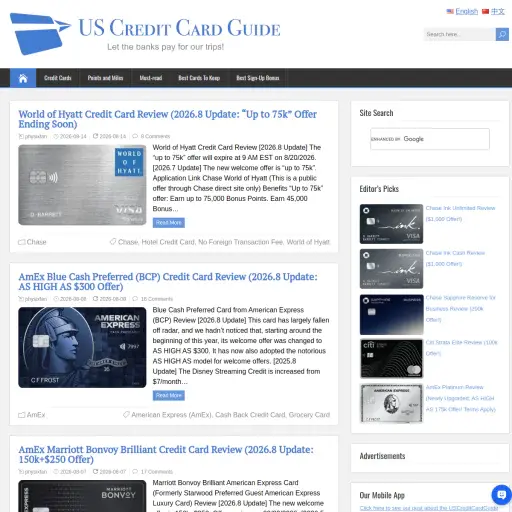512x512 pixels.
Task: Click the World of Hyatt card image
Action: pyautogui.click(x=82, y=185)
